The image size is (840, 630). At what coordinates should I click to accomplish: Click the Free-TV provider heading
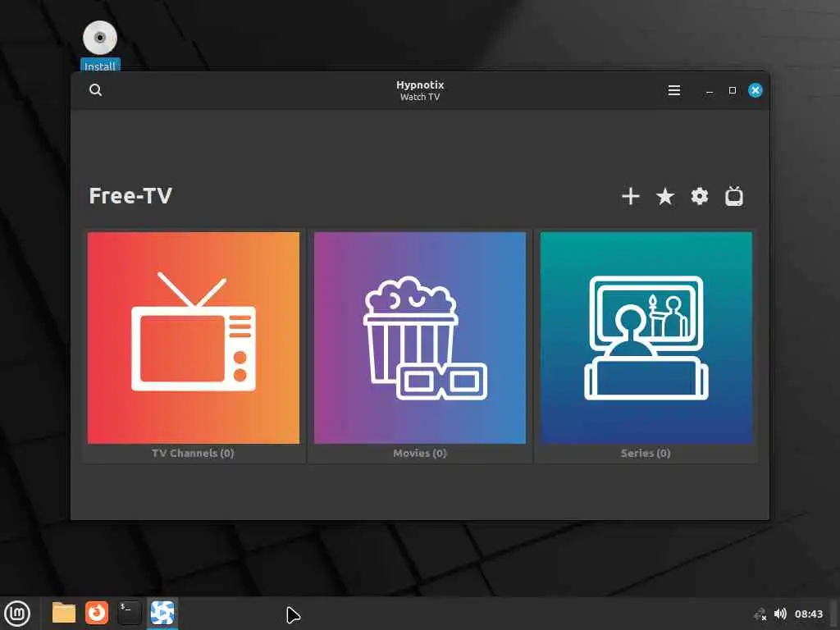[130, 195]
